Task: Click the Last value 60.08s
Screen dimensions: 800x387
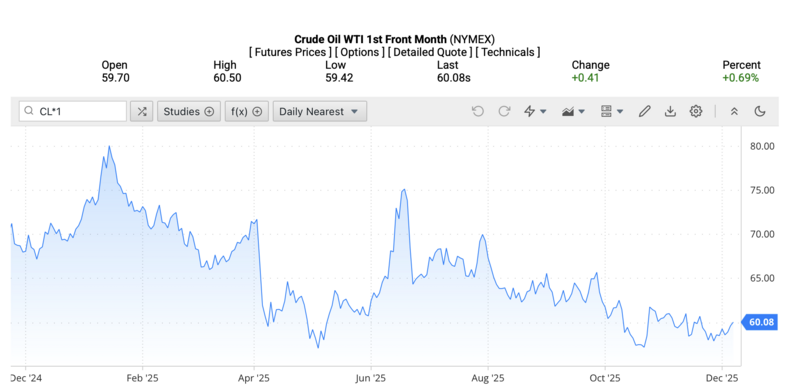Action: point(454,78)
